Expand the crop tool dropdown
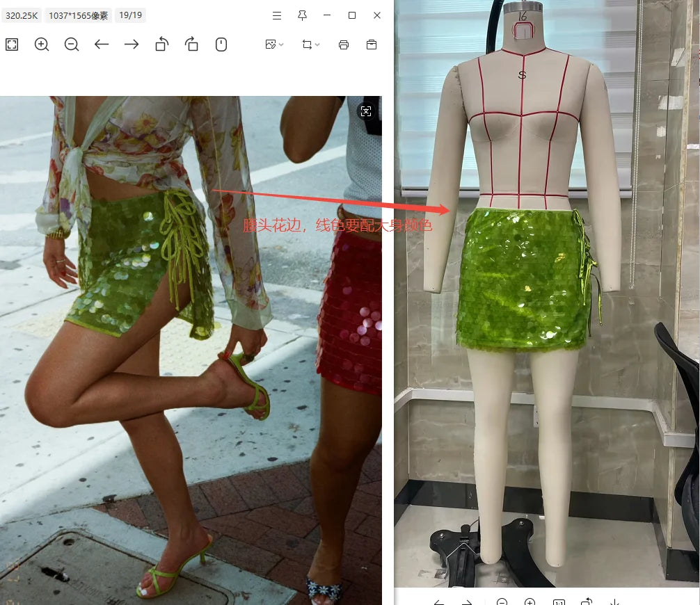The width and height of the screenshot is (700, 605). (310, 45)
